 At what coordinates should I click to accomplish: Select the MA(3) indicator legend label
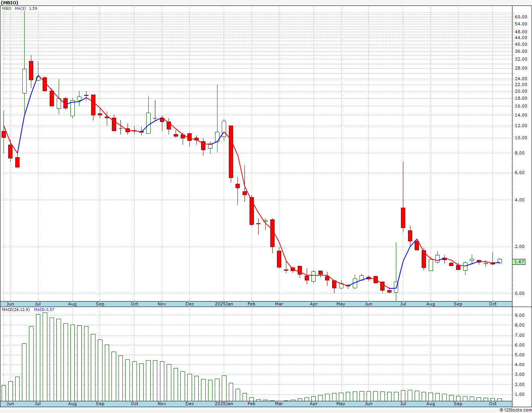[x=20, y=8]
